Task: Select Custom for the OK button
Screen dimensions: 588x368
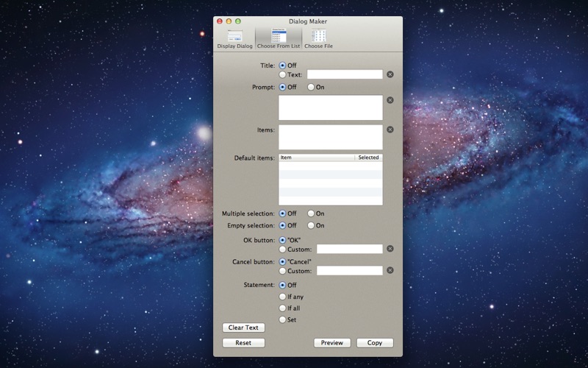Action: 282,250
